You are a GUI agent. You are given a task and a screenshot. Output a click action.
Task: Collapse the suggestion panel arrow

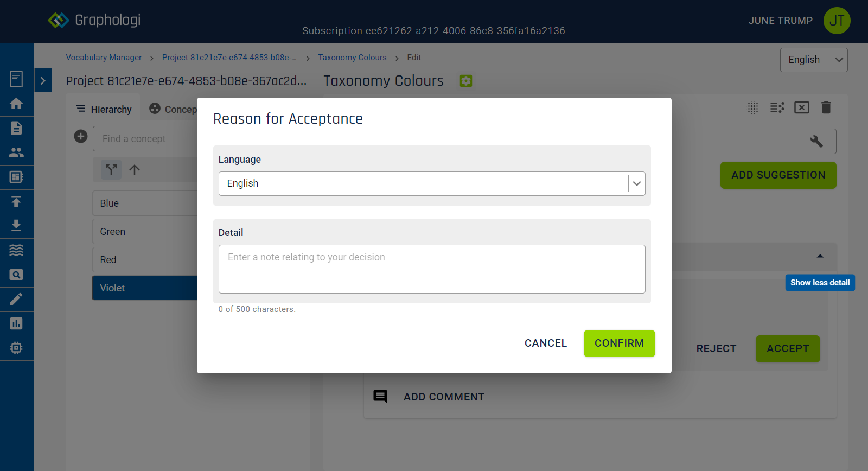[820, 256]
